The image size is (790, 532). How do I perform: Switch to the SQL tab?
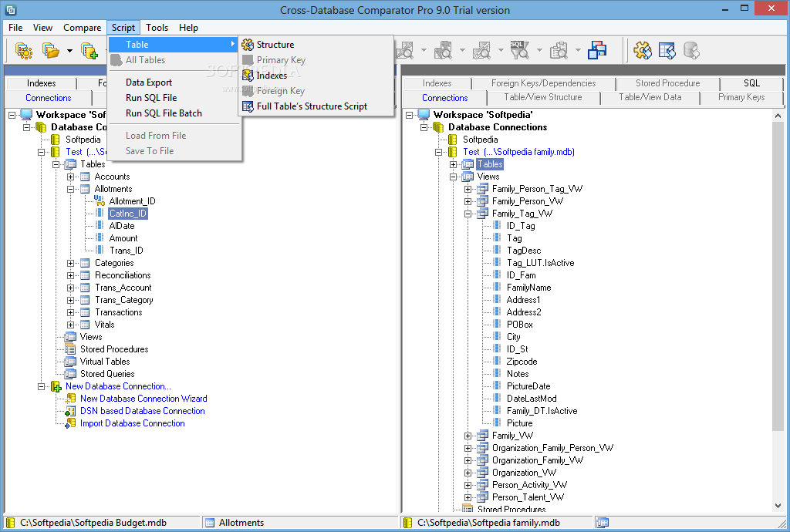(x=751, y=83)
